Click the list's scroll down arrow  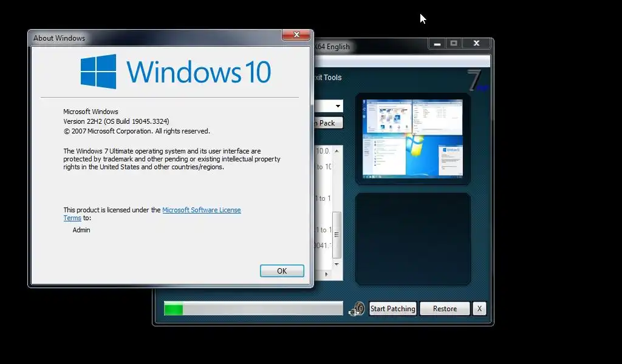tap(337, 264)
